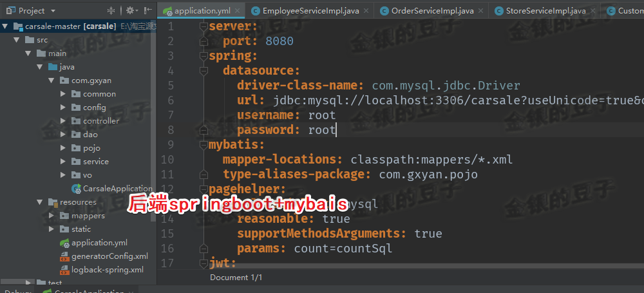The image size is (644, 293).
Task: Fold the datasource block on line 4
Action: click(204, 71)
